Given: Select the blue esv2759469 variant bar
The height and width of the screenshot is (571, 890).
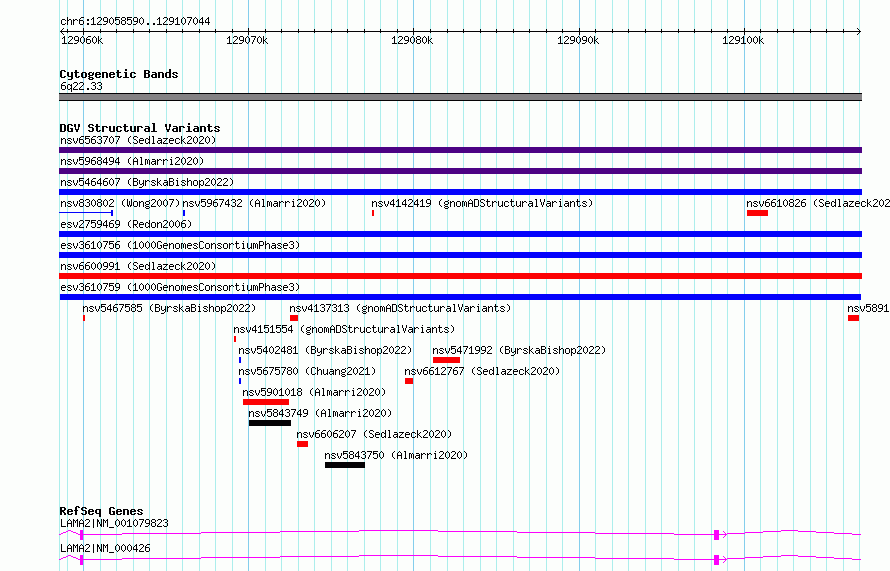Looking at the screenshot, I should [x=460, y=234].
